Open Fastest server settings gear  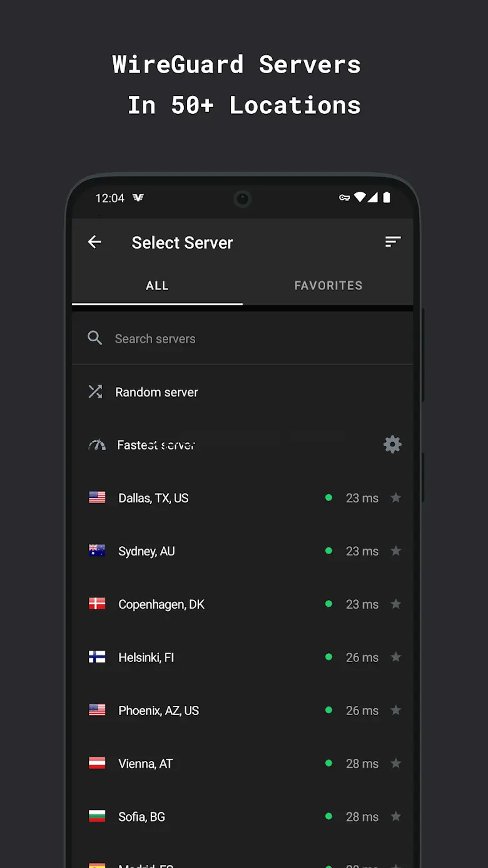392,445
